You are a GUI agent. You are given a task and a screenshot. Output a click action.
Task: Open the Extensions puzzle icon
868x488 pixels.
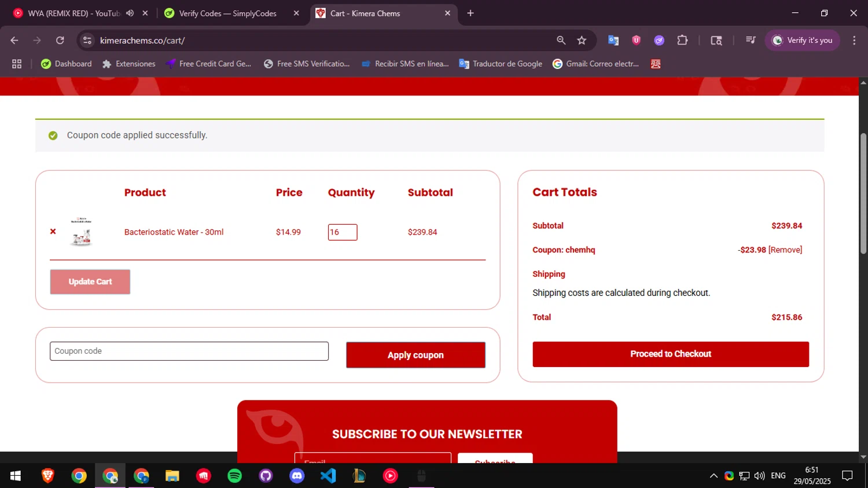pos(682,41)
